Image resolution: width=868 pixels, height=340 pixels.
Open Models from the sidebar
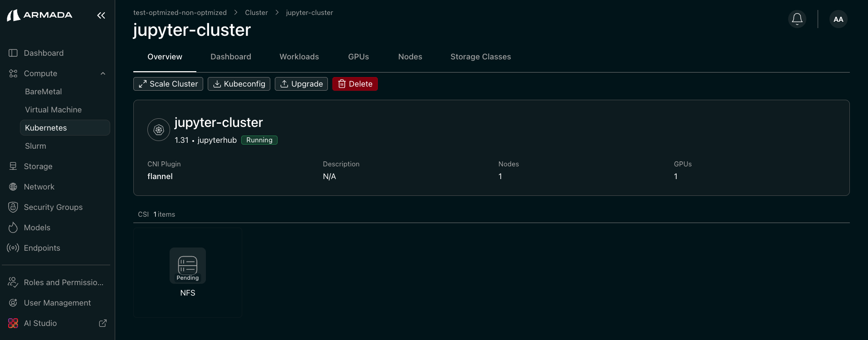click(x=37, y=228)
